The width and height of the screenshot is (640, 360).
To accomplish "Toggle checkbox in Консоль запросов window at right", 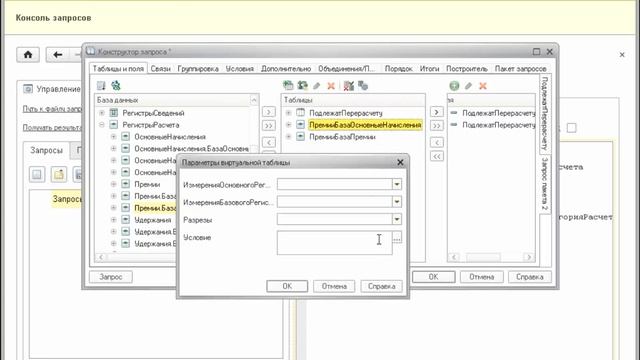I will point(572,128).
